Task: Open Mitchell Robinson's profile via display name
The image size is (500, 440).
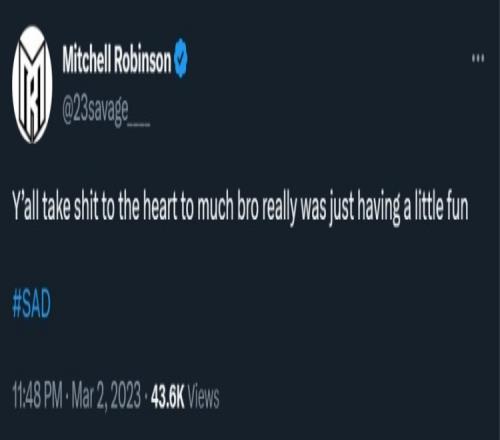Action: pyautogui.click(x=117, y=59)
